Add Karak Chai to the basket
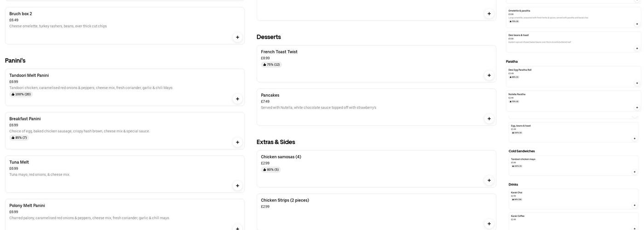 coord(635,205)
